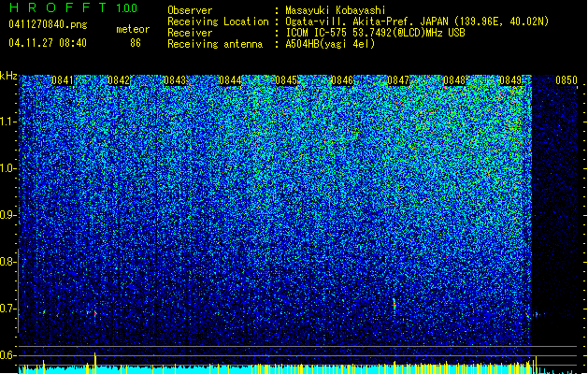
Task: Click the 0.6 kHz axis label
Action: tap(8, 355)
